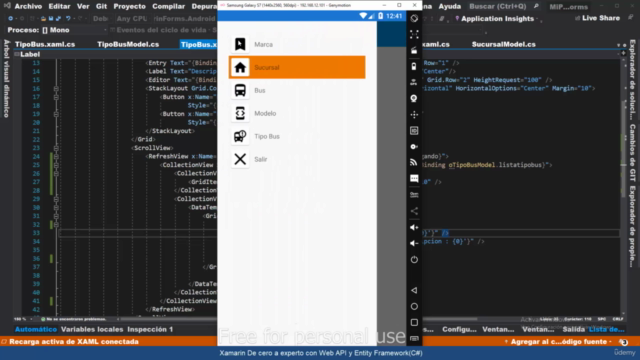Select Sucursal highlighted menu entry
This screenshot has width=640, height=360.
point(297,67)
